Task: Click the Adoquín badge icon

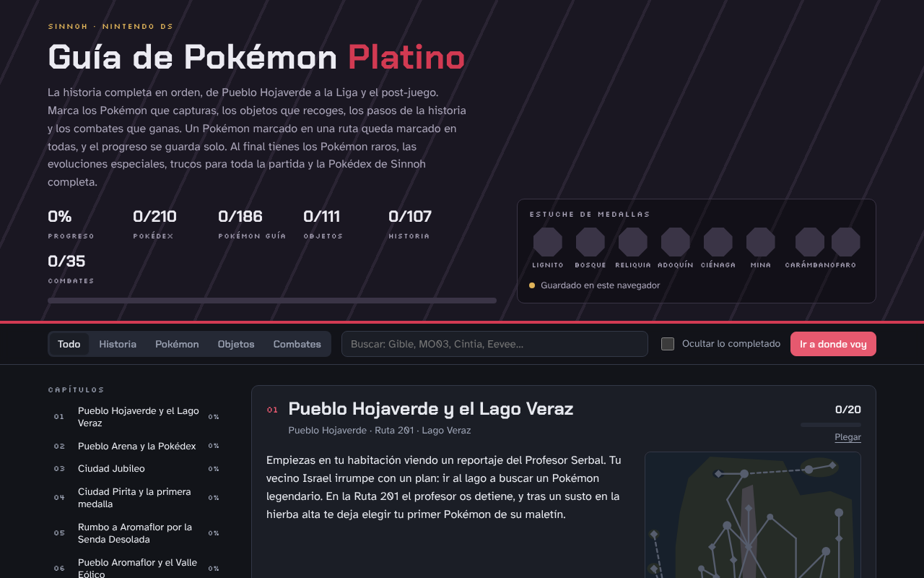Action: 676,242
